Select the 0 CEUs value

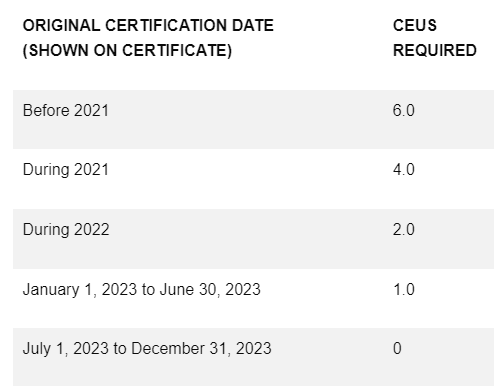(x=397, y=349)
